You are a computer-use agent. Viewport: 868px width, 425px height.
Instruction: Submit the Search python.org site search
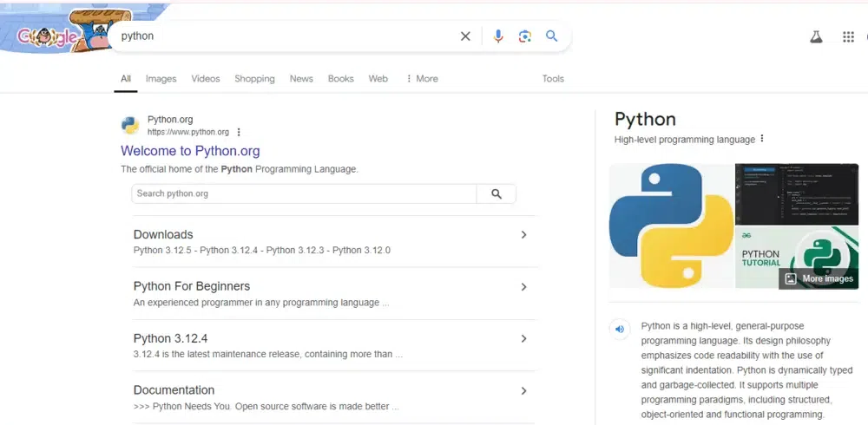click(496, 194)
